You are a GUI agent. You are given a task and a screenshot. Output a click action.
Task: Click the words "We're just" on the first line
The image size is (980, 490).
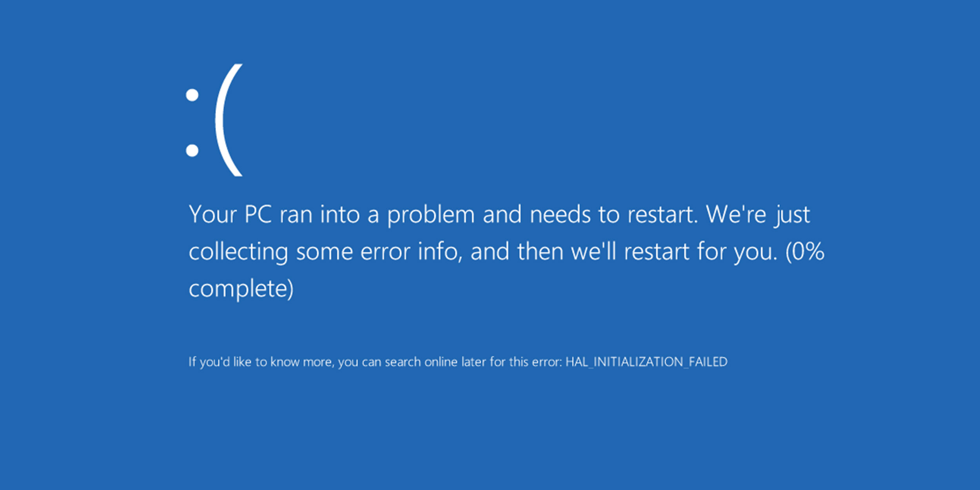tap(758, 215)
